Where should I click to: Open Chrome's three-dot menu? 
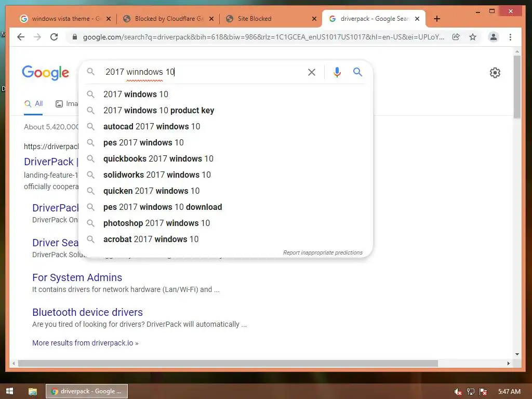[x=510, y=37]
